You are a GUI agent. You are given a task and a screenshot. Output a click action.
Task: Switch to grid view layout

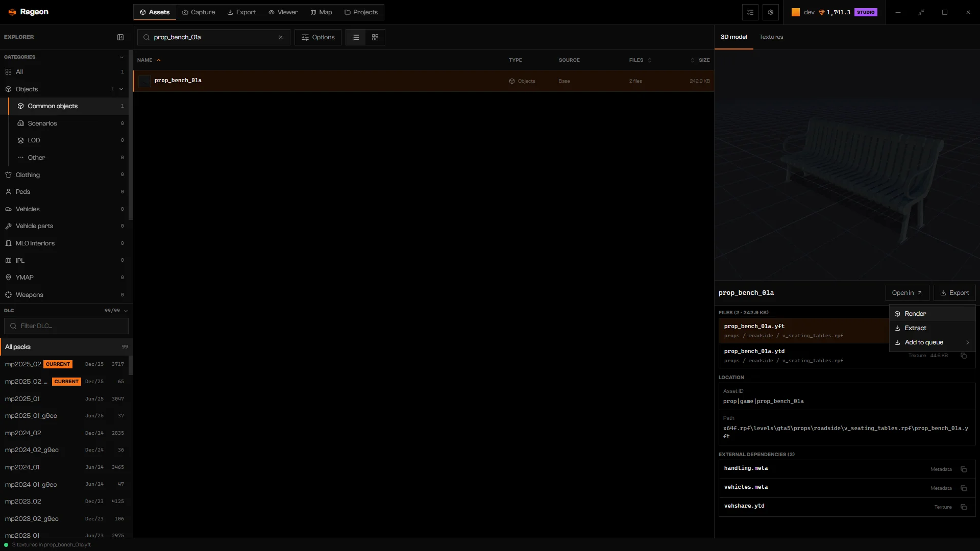[x=375, y=37]
